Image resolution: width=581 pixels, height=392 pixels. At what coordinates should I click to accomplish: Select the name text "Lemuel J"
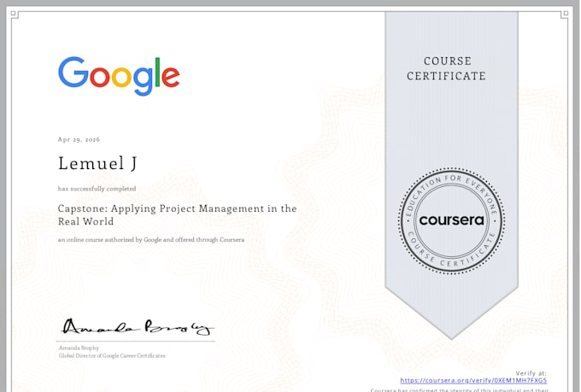click(97, 163)
